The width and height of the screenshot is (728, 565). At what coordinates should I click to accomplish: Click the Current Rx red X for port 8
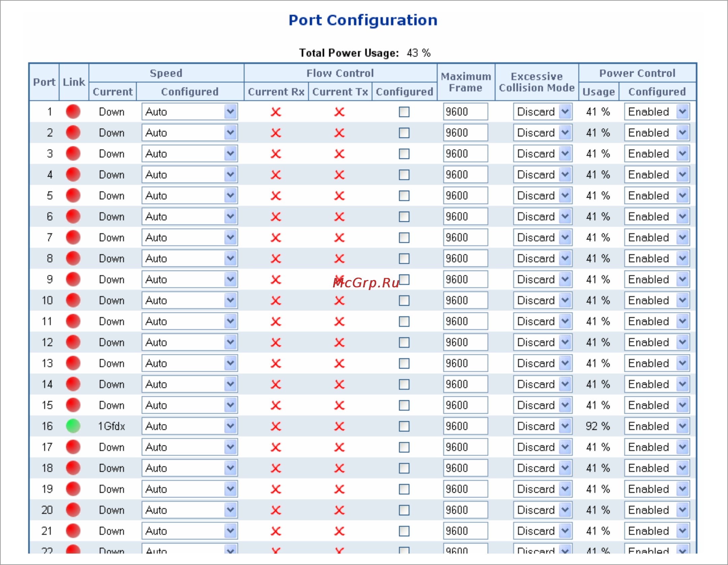pos(276,258)
